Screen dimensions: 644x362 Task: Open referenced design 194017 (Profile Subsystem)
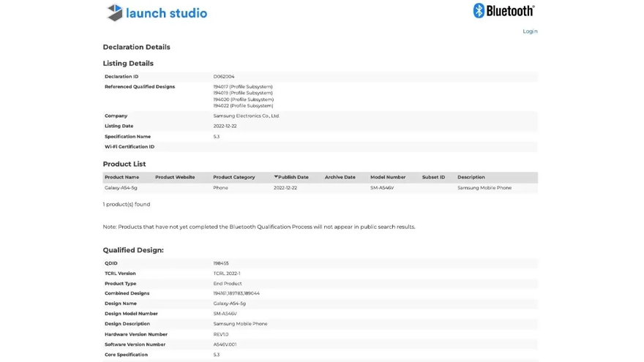(243, 87)
